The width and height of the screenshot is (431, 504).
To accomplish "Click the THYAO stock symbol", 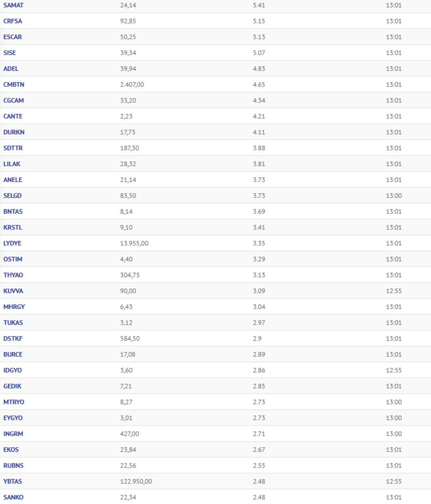I will click(13, 275).
